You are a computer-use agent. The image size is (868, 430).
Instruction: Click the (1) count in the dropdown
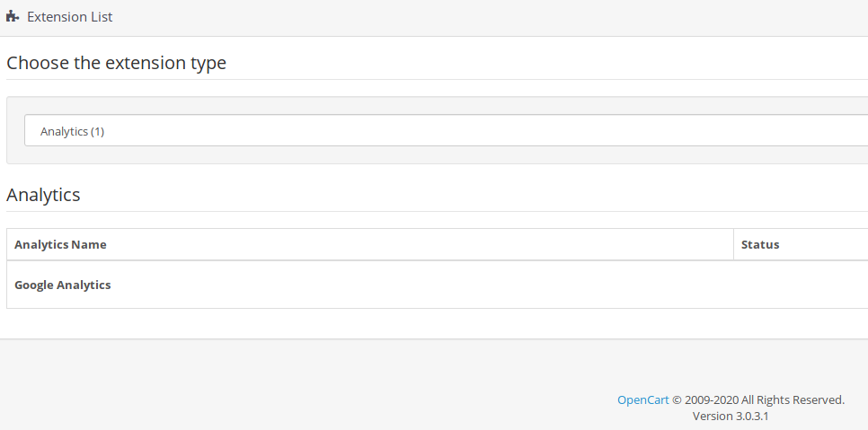pyautogui.click(x=97, y=132)
